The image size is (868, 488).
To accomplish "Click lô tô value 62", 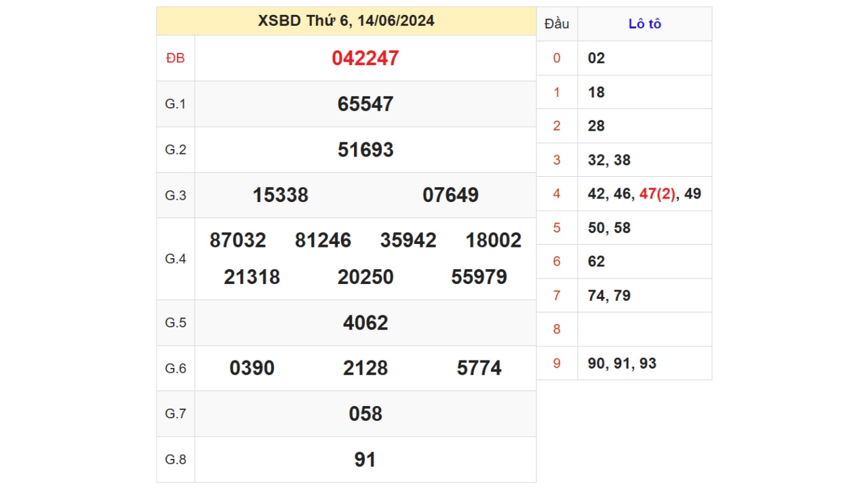I will click(x=596, y=262).
